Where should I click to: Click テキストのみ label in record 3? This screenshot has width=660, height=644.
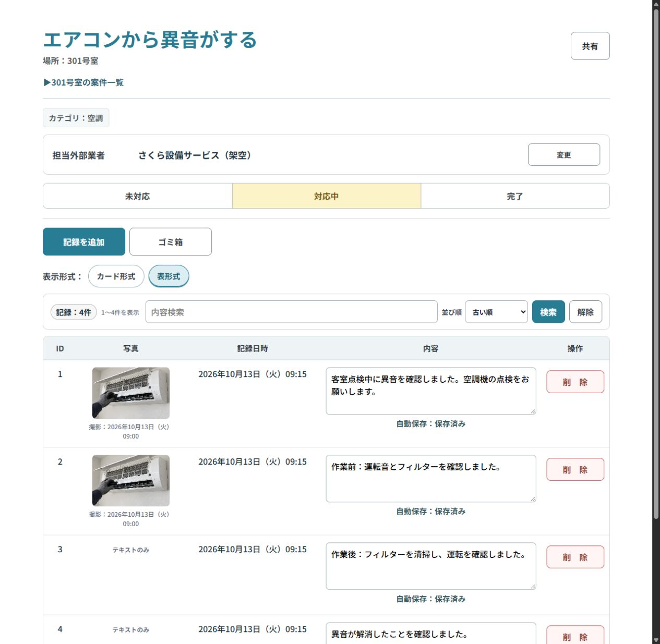click(x=131, y=550)
